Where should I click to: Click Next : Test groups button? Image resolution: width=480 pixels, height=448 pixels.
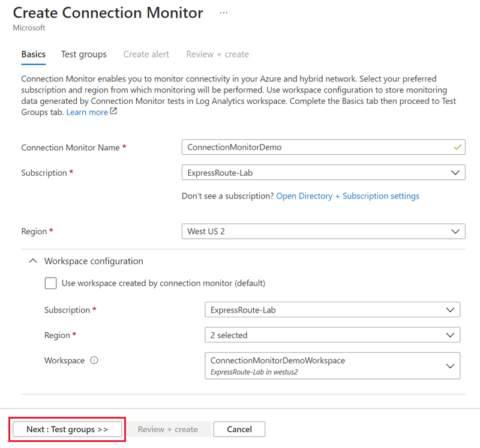(67, 429)
